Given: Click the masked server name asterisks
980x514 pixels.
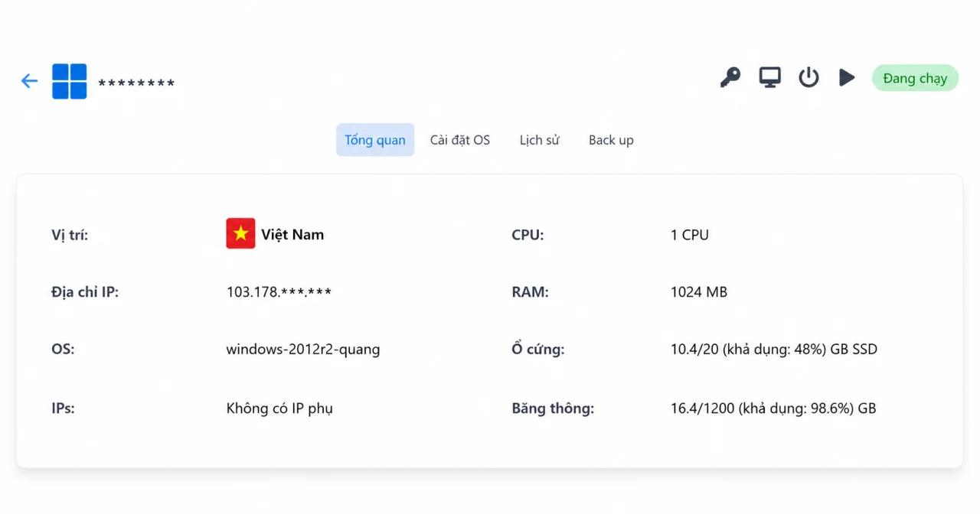Looking at the screenshot, I should coord(136,83).
